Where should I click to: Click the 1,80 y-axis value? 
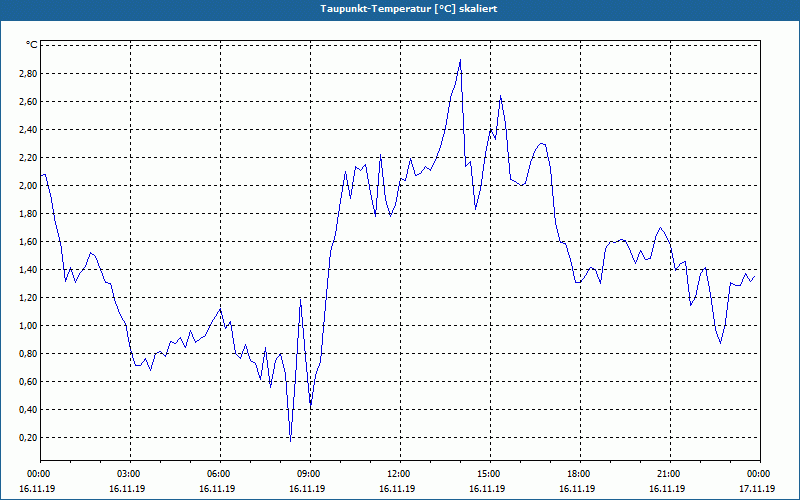[x=29, y=214]
